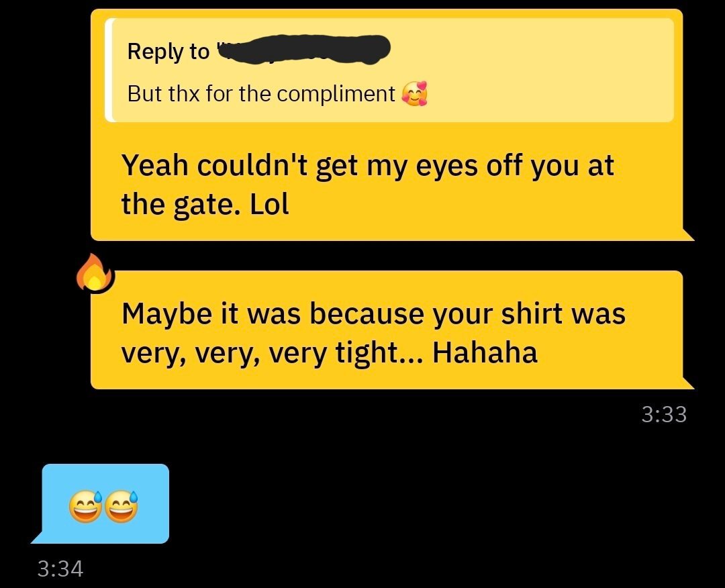Click the tail of the blue bubble
The width and height of the screenshot is (725, 588).
click(38, 538)
